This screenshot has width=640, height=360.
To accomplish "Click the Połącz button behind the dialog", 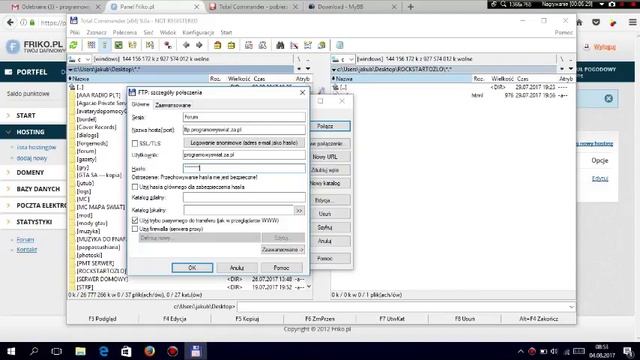I will coord(329,126).
